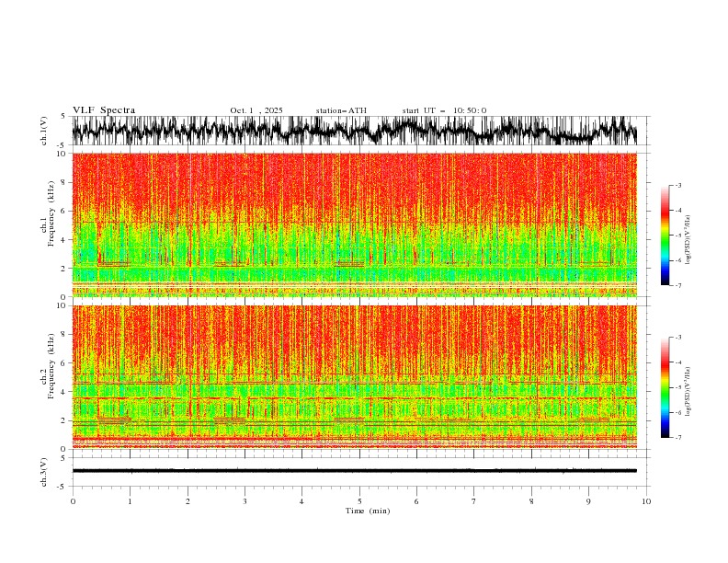Click the 'ch.1(V)' waveform axis label
This screenshot has width=728, height=563.
(x=44, y=131)
